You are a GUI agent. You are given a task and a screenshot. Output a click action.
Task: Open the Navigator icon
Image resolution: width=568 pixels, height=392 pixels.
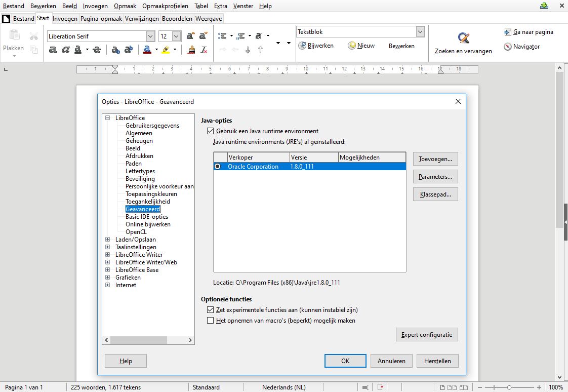point(508,47)
